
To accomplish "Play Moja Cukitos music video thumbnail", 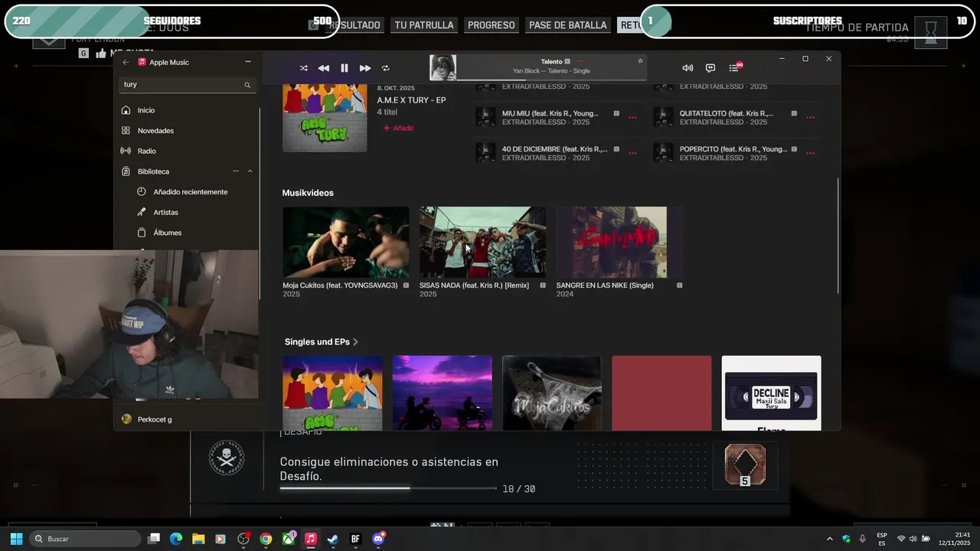I will tap(346, 242).
